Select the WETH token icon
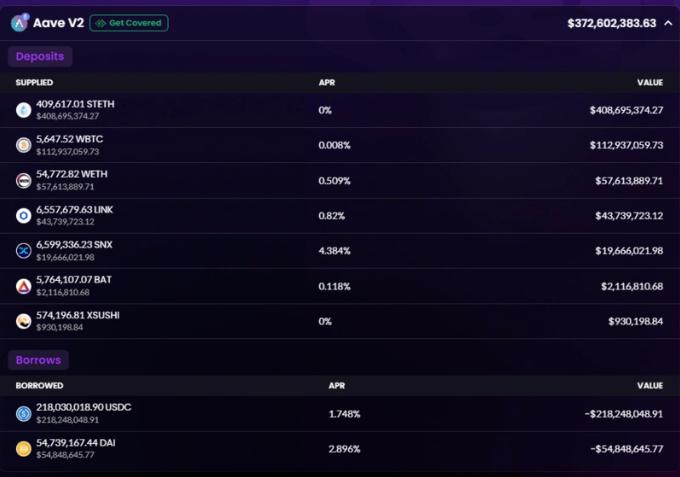Image resolution: width=680 pixels, height=477 pixels. [x=23, y=180]
